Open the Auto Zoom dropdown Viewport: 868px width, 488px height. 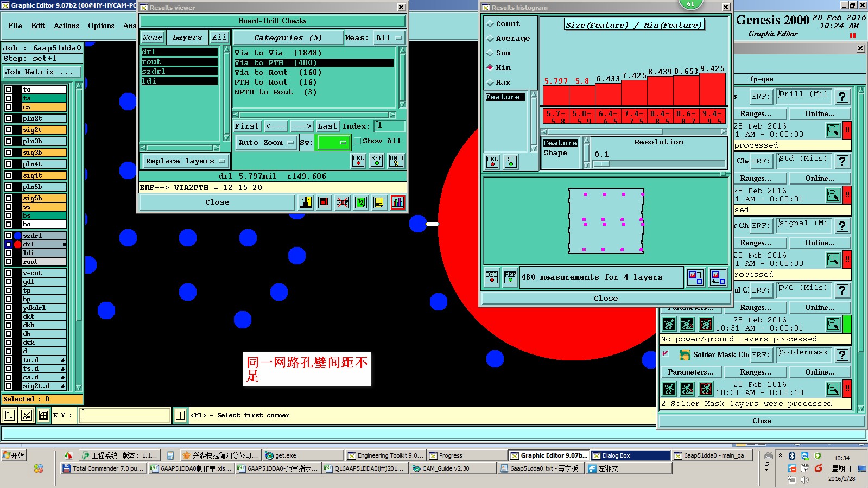pos(266,143)
